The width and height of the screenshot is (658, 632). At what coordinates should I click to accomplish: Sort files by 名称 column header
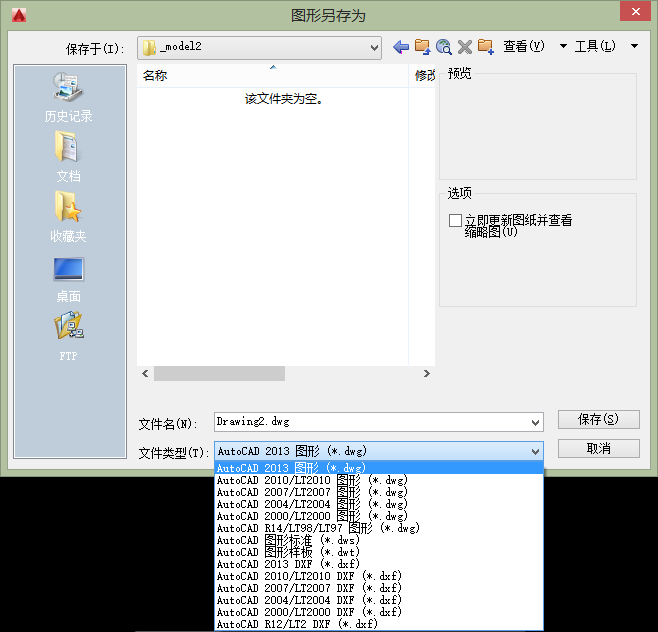[x=273, y=76]
